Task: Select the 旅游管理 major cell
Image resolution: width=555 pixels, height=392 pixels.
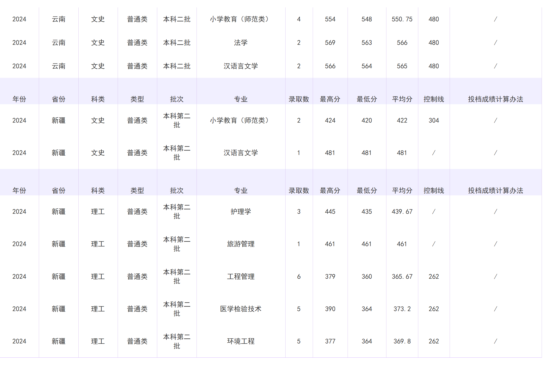Action: click(241, 244)
